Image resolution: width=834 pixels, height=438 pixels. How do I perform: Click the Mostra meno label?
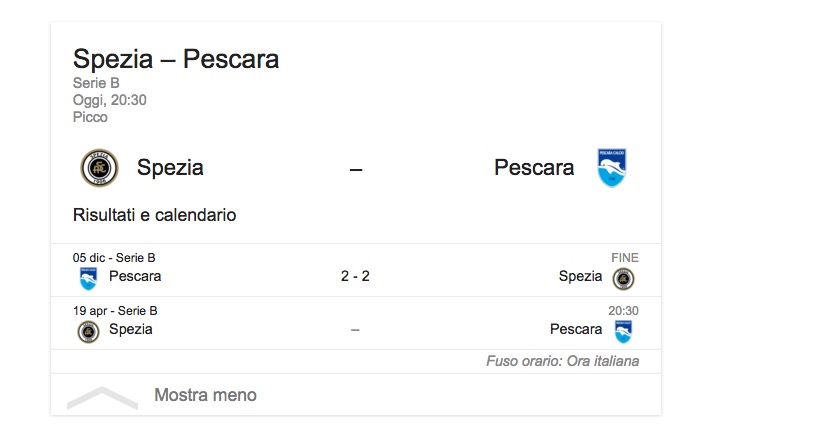click(205, 395)
